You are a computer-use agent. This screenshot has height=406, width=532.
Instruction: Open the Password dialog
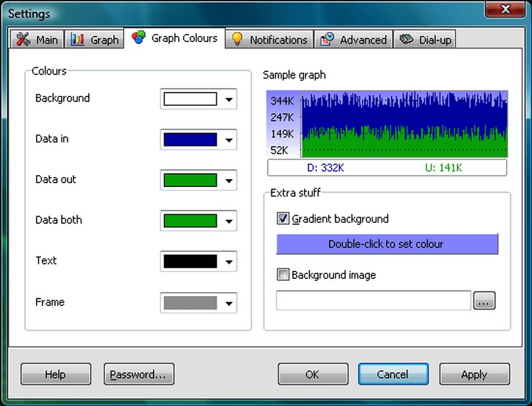pyautogui.click(x=139, y=374)
